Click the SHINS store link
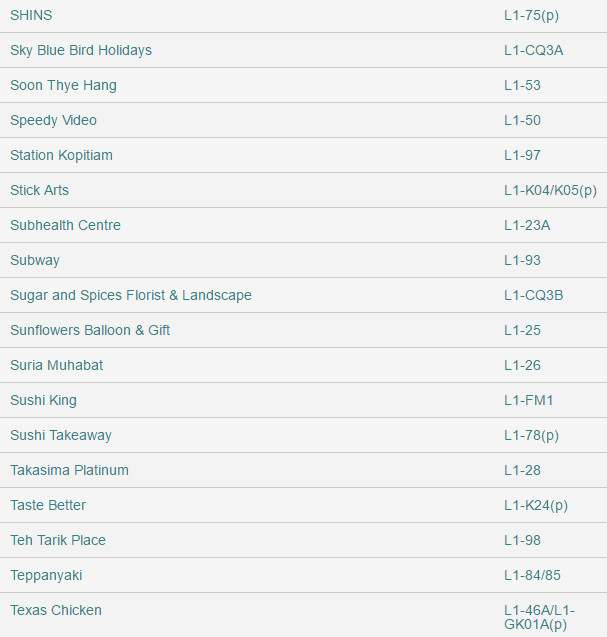Image resolution: width=607 pixels, height=637 pixels. 31,16
